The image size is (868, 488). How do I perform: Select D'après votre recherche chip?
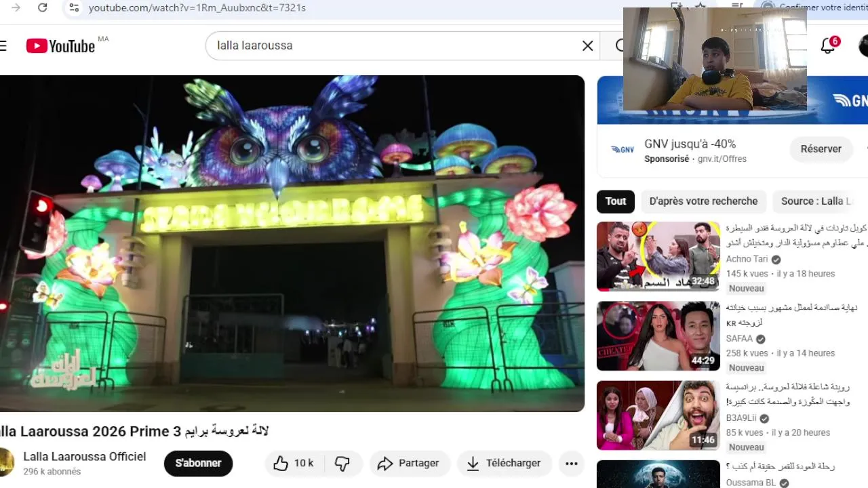click(703, 201)
